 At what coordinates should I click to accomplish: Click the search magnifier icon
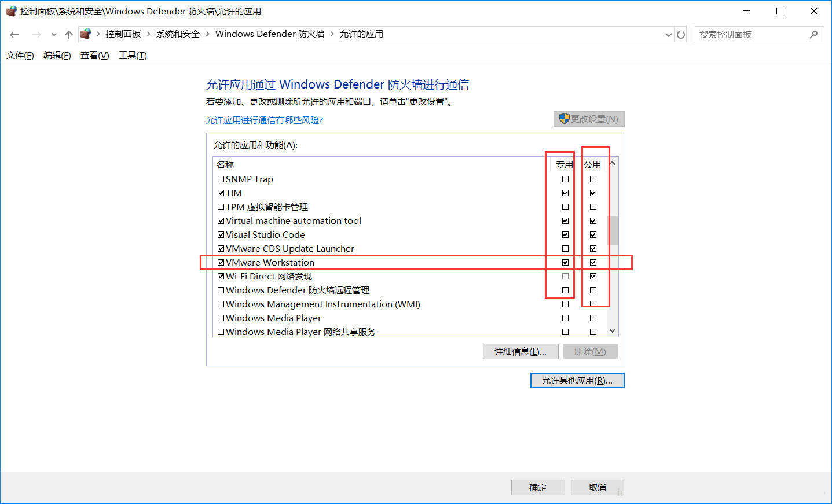[x=813, y=35]
